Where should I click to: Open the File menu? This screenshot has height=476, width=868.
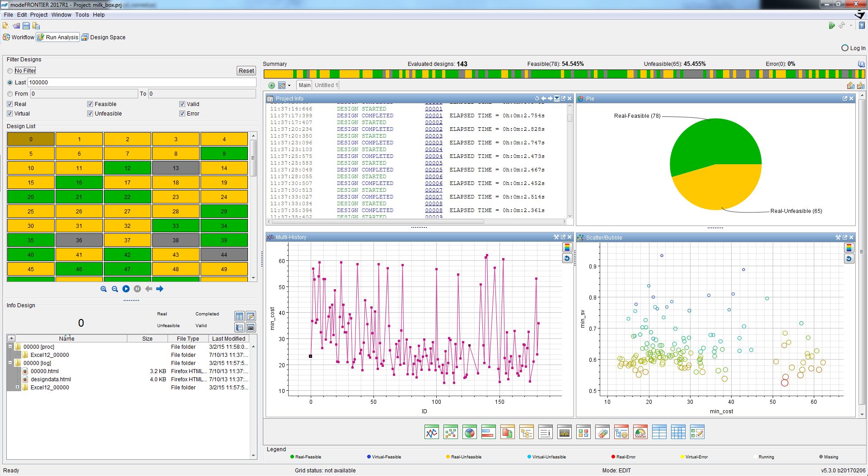8,15
